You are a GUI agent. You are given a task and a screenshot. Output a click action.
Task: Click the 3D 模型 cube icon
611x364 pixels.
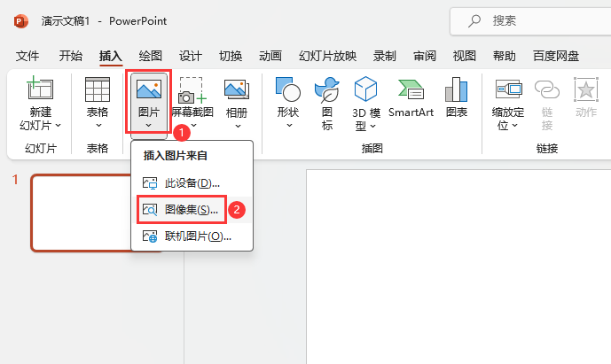(365, 89)
